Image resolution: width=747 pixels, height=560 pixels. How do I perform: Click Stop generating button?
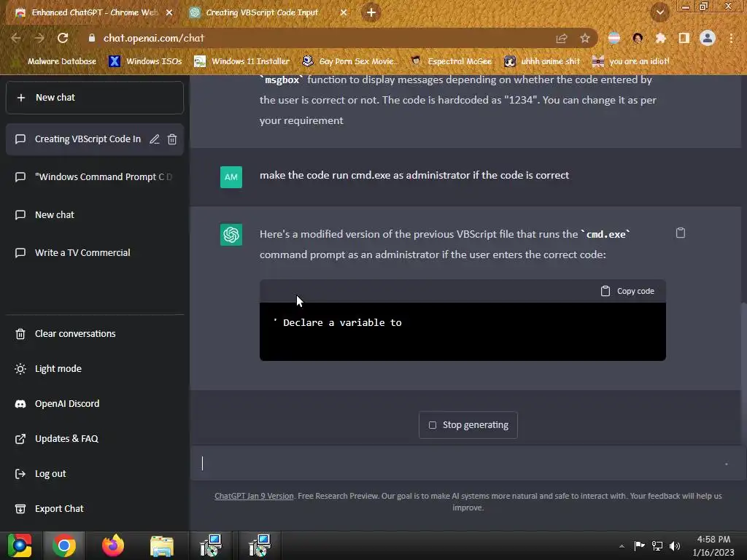[468, 425]
